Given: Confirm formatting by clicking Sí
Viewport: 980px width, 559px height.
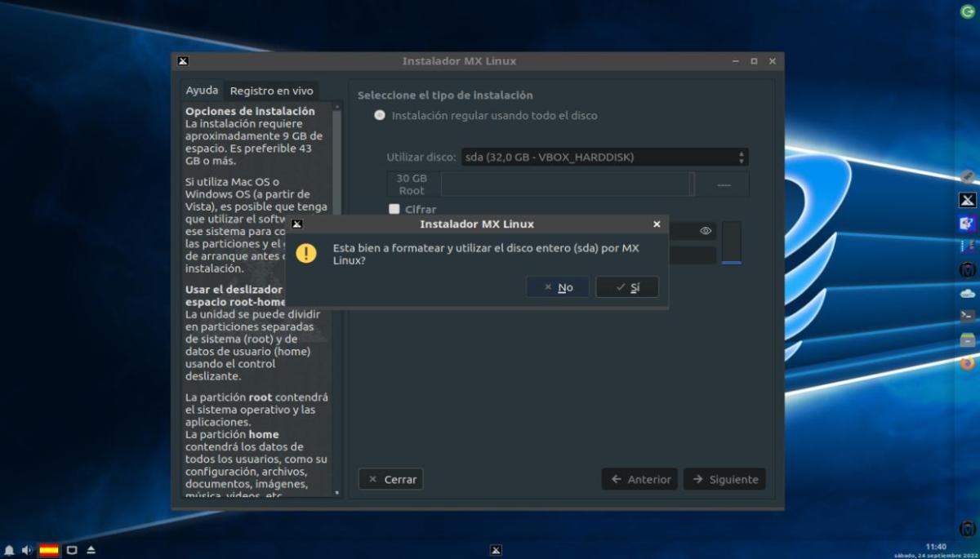Looking at the screenshot, I should [626, 287].
